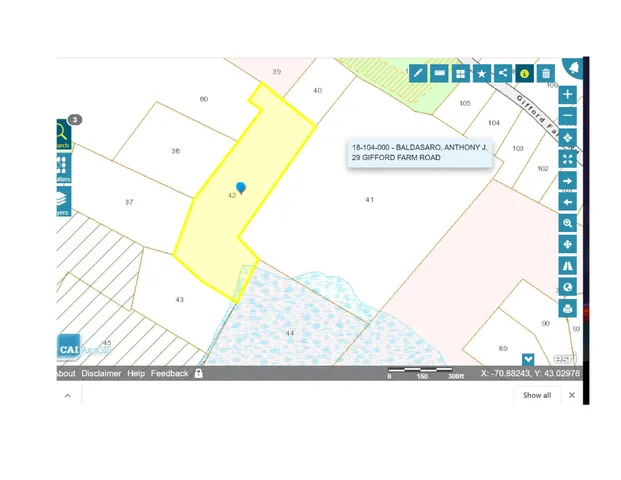621x480 pixels.
Task: Switch to full extent view
Action: [568, 159]
